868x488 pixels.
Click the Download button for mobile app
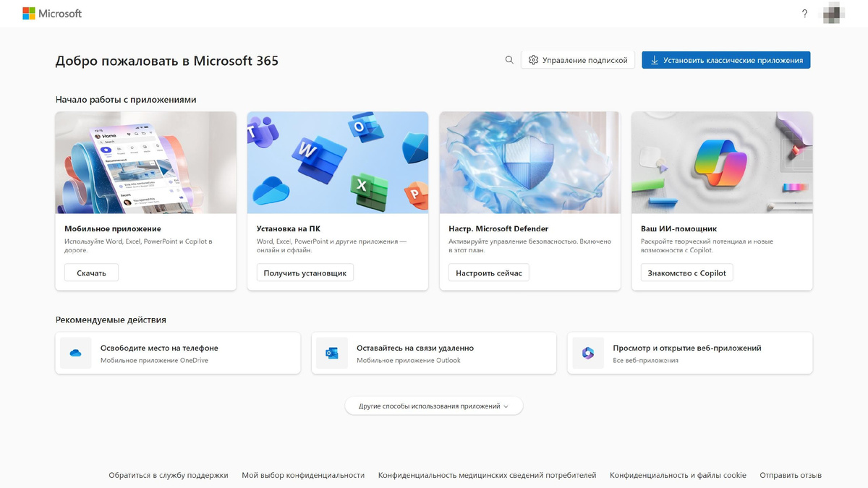pyautogui.click(x=92, y=273)
